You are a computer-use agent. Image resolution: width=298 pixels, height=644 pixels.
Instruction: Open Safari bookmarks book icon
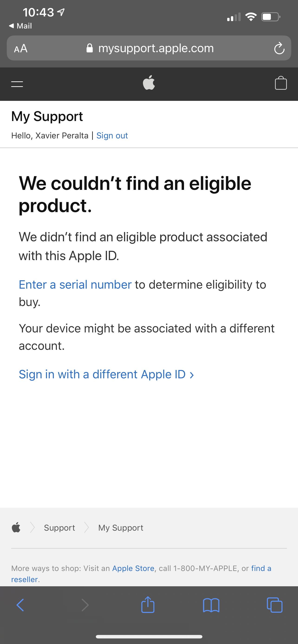coord(211,605)
